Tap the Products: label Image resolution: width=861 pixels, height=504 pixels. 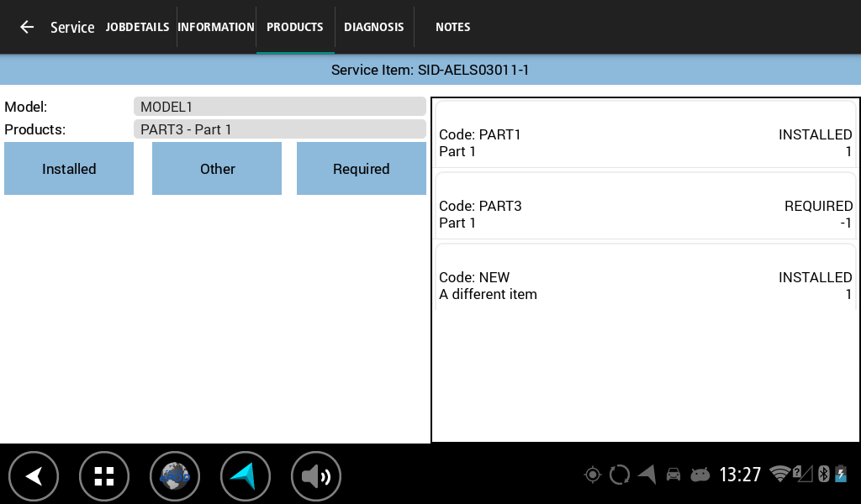click(34, 129)
